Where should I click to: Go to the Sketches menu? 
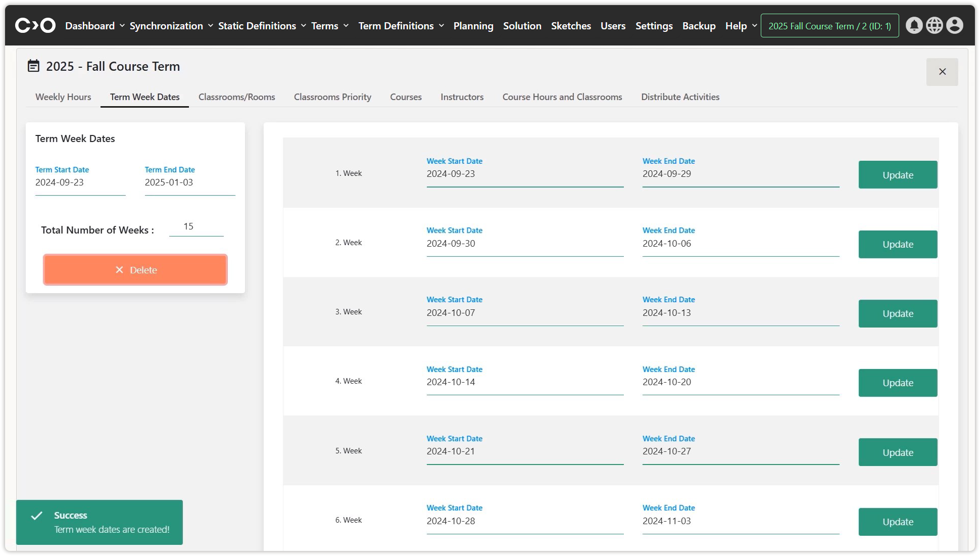pos(570,26)
